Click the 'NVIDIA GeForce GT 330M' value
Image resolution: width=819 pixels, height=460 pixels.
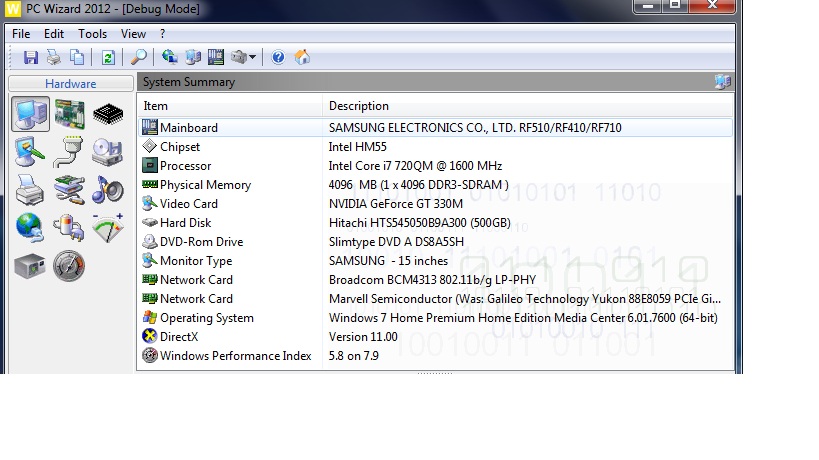pos(395,204)
